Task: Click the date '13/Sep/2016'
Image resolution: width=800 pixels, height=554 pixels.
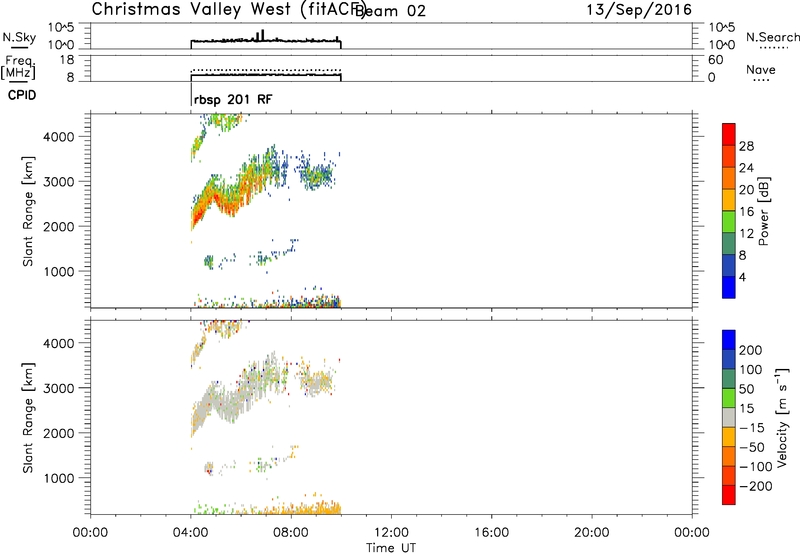Action: coord(639,9)
